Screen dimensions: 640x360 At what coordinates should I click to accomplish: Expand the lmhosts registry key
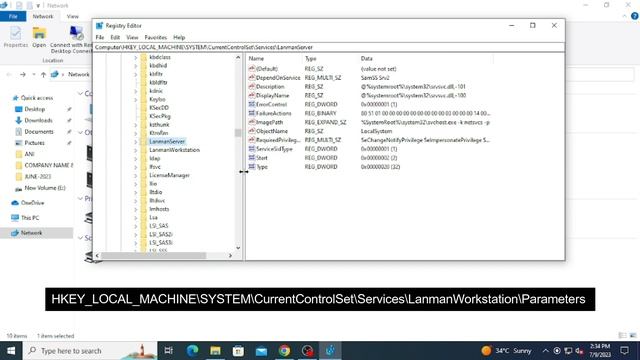click(x=136, y=209)
